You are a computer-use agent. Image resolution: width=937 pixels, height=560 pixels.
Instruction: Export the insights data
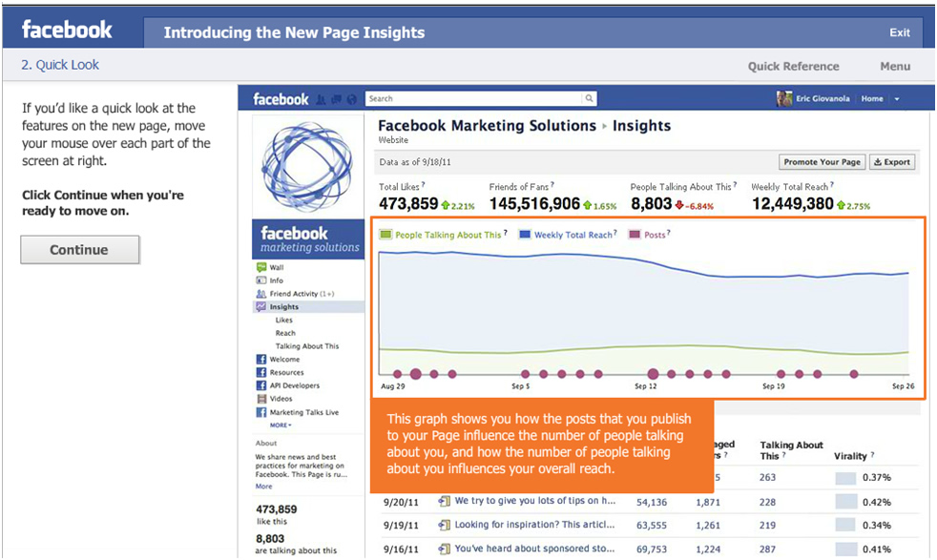[891, 162]
